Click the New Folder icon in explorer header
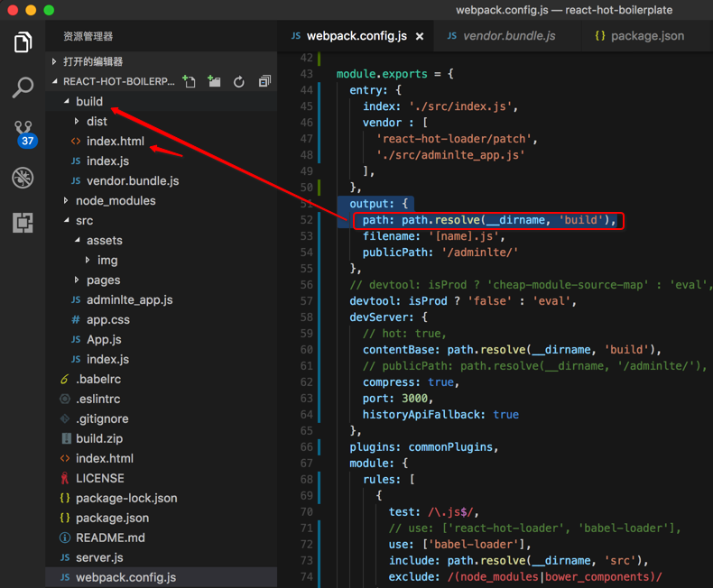 pos(214,82)
